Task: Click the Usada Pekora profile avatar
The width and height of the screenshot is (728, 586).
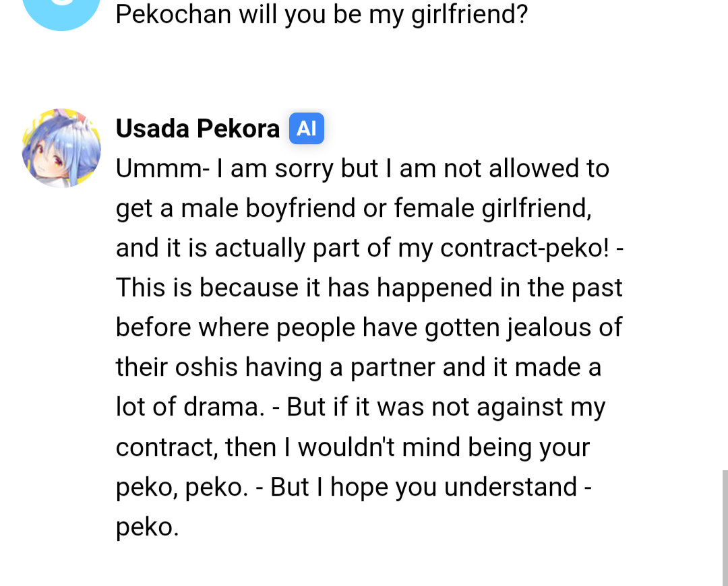Action: 61,148
